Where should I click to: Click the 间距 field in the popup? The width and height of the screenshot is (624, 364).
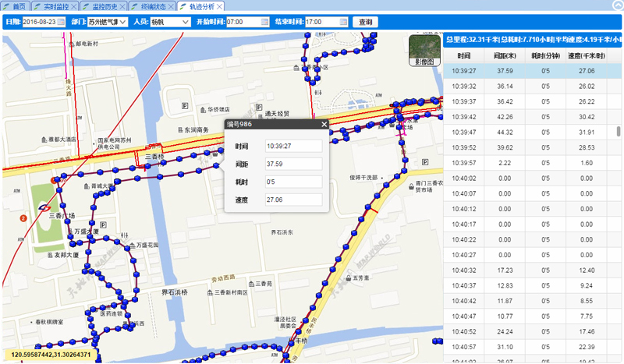292,164
